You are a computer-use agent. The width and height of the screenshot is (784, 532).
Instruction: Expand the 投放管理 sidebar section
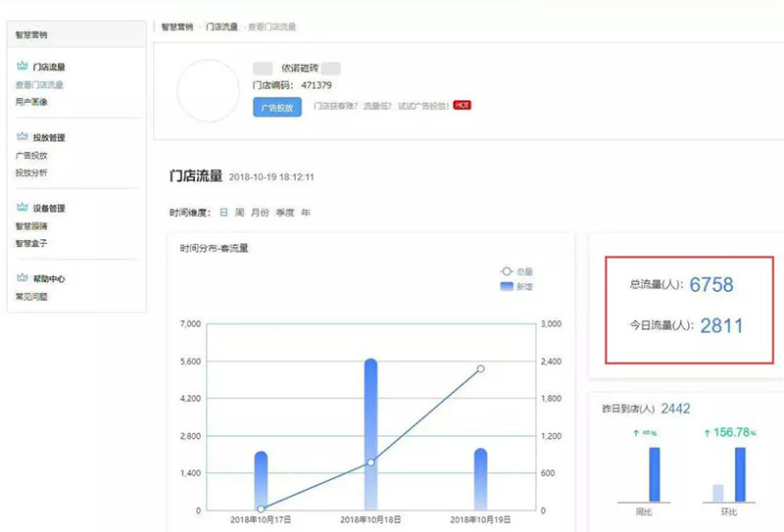(48, 138)
